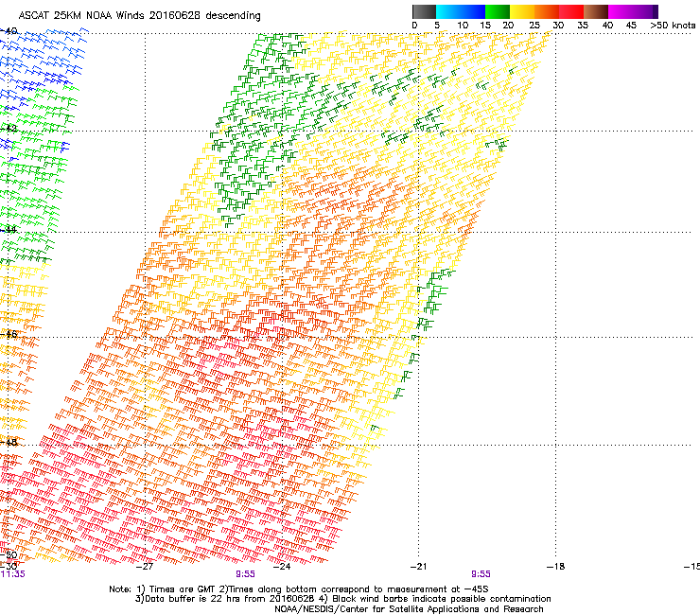Select the yellow 20-25 knots legend swatch
Screen dimensions: 700x615
point(522,11)
